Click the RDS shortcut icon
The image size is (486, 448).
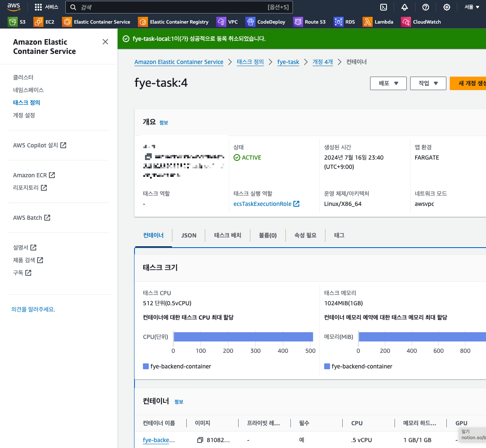coord(338,21)
